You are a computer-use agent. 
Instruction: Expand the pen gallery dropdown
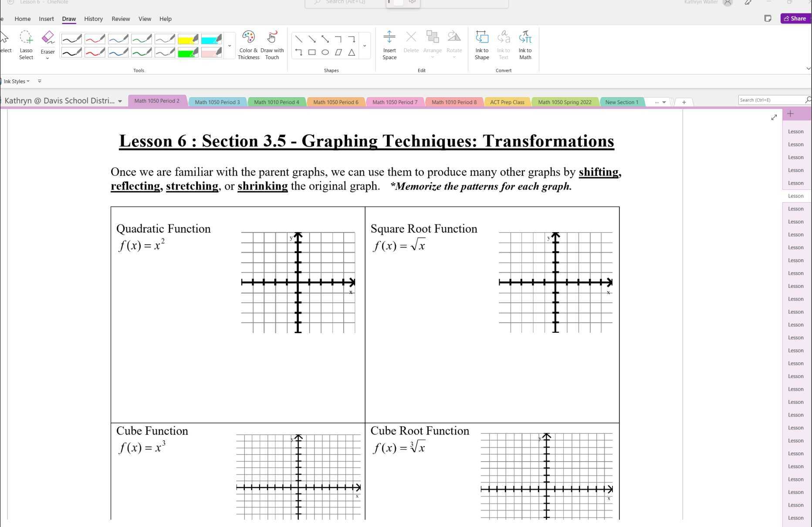(x=230, y=46)
